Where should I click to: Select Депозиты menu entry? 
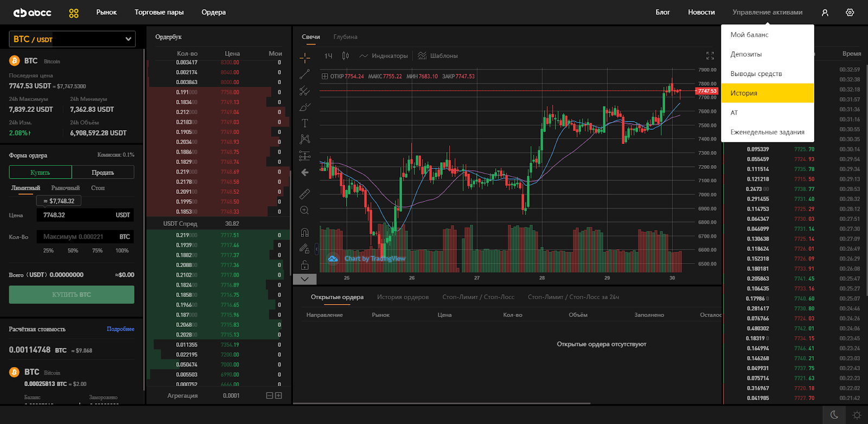point(768,54)
